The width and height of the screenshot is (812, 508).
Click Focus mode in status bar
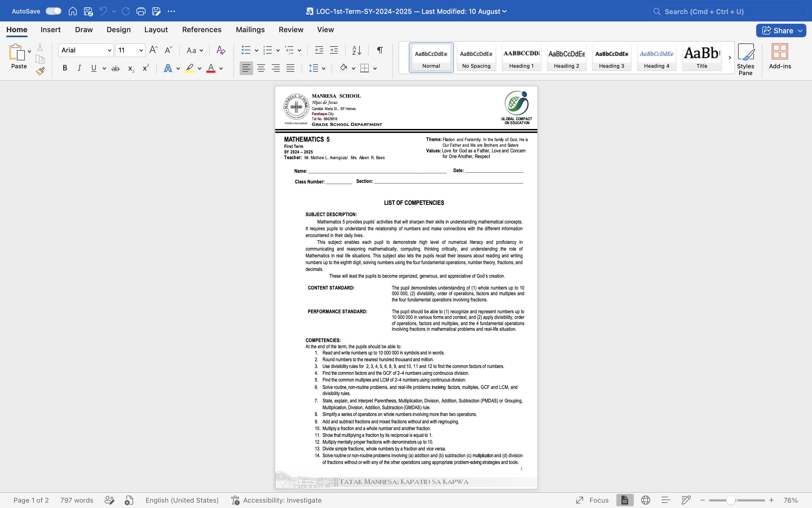pyautogui.click(x=592, y=500)
